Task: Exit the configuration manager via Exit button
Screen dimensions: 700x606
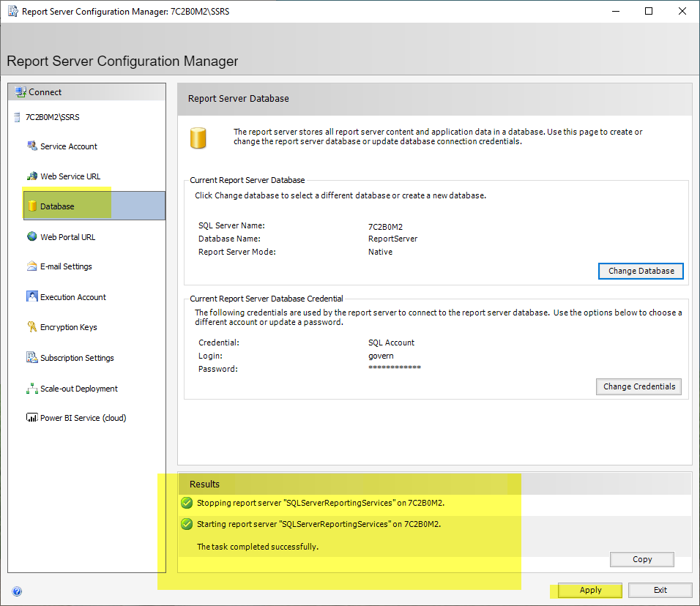Action: click(660, 590)
